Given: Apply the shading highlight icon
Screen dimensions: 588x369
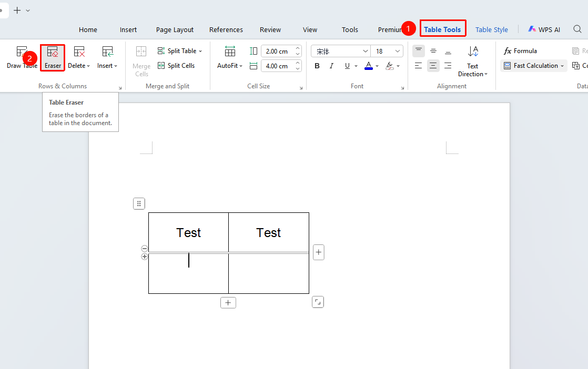Looking at the screenshot, I should 390,66.
